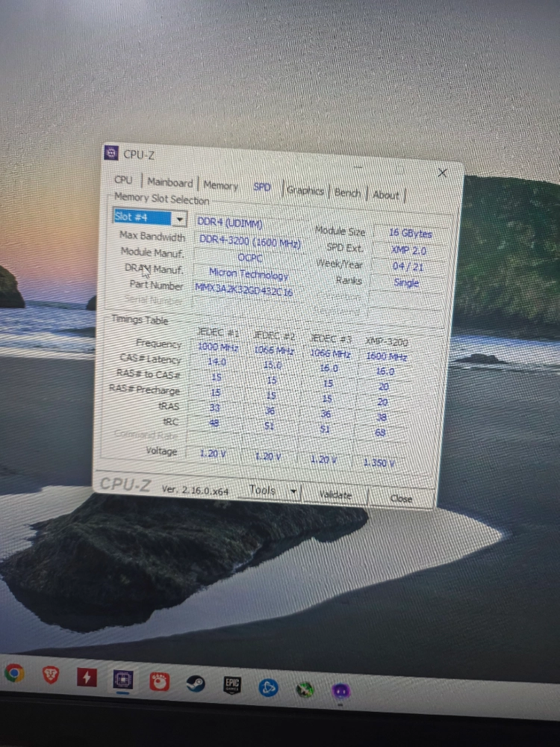
Task: Click the CPU-Z title bar logo icon
Action: pos(111,153)
